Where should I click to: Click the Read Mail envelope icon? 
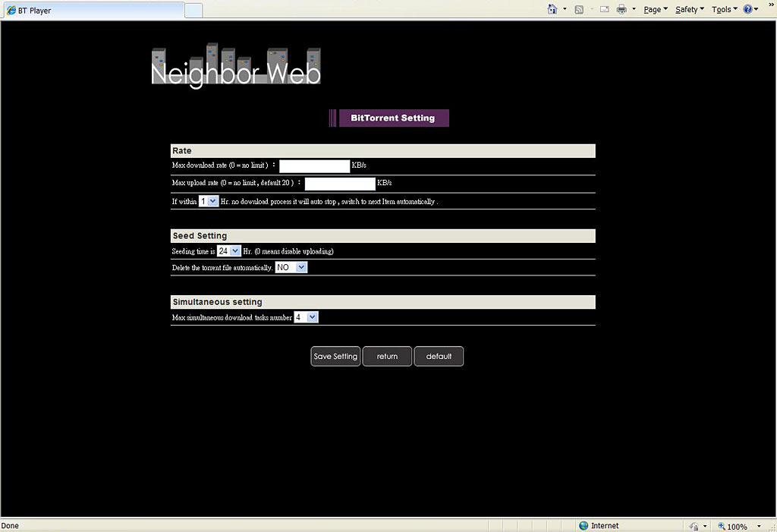pos(605,9)
